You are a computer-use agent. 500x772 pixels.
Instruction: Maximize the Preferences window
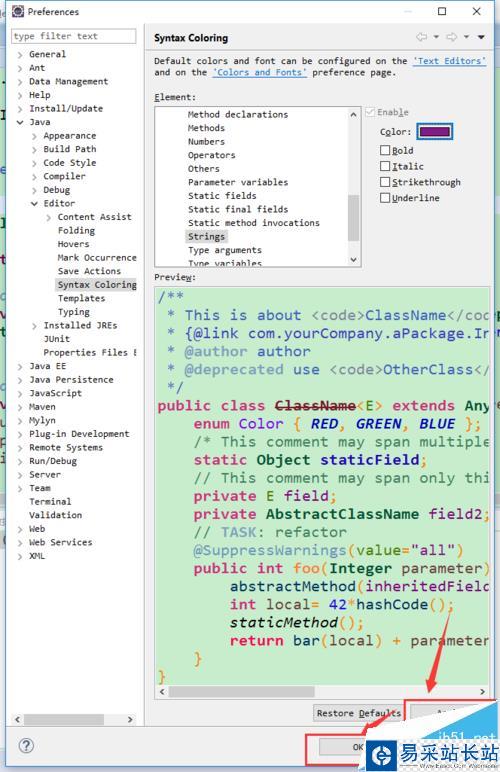tap(442, 11)
